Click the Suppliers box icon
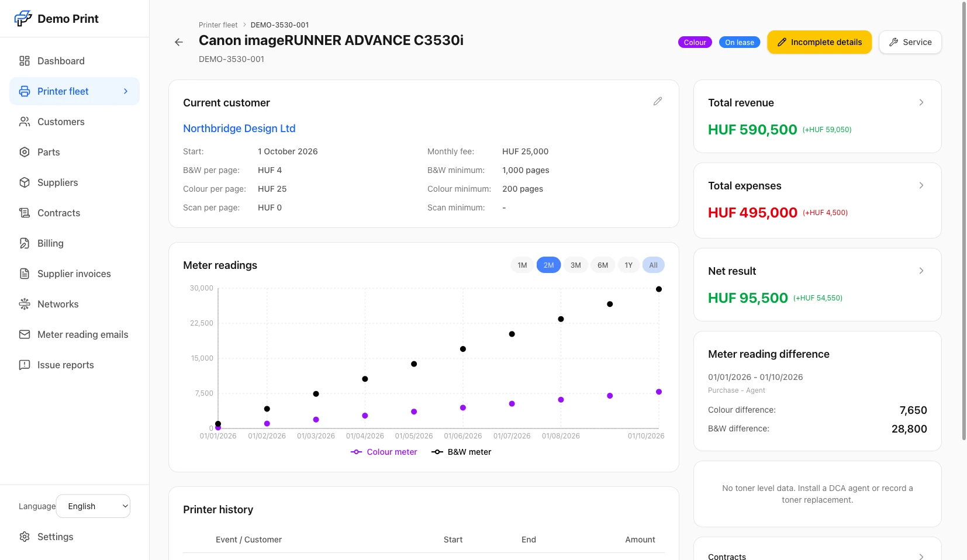This screenshot has height=560, width=967. (x=25, y=182)
